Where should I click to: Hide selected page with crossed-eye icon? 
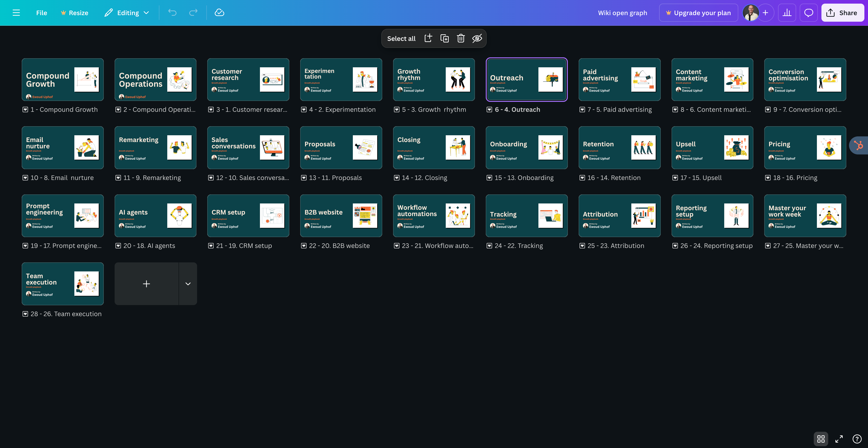tap(477, 38)
